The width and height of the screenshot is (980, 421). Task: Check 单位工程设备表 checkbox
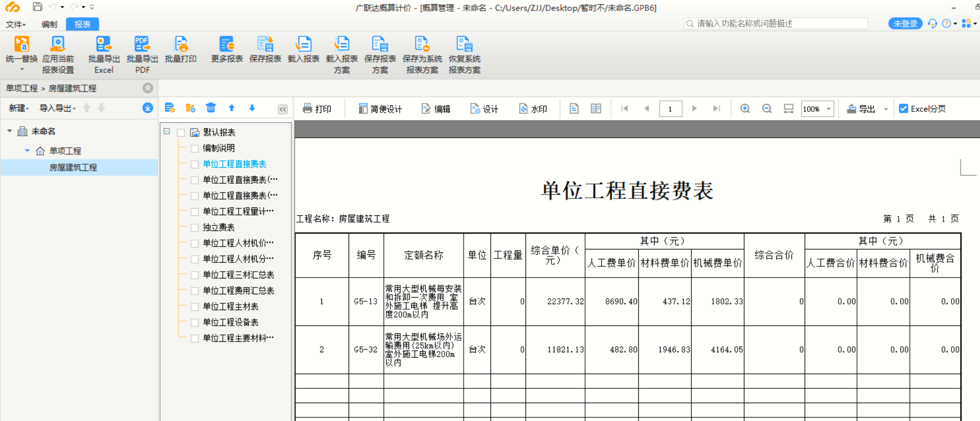click(195, 322)
